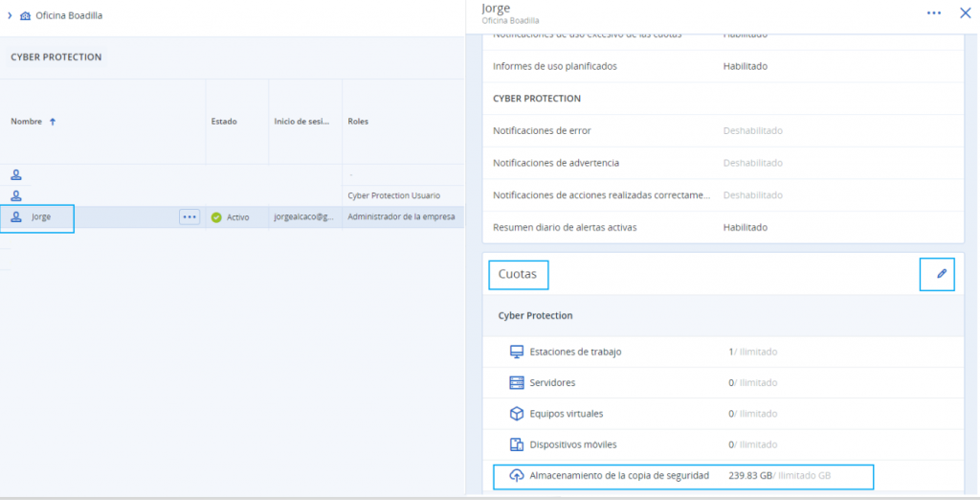Screen dimensions: 980x500
Task: Click the jorgealcaco@g... login cell
Action: [x=303, y=217]
